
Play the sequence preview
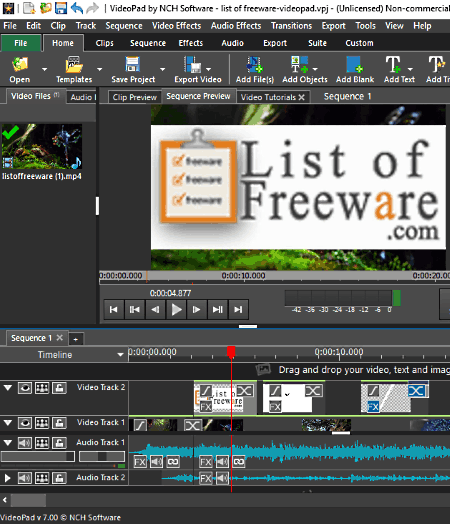[176, 310]
